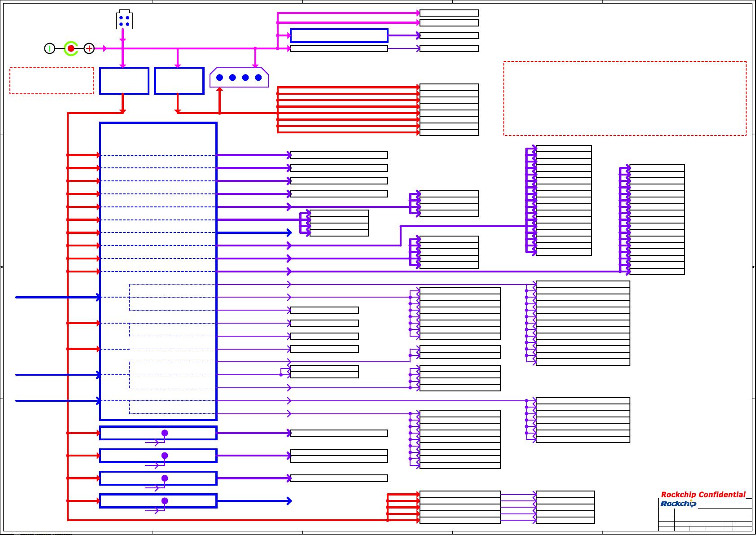Select the right blue square under the magenta bus

(179, 81)
